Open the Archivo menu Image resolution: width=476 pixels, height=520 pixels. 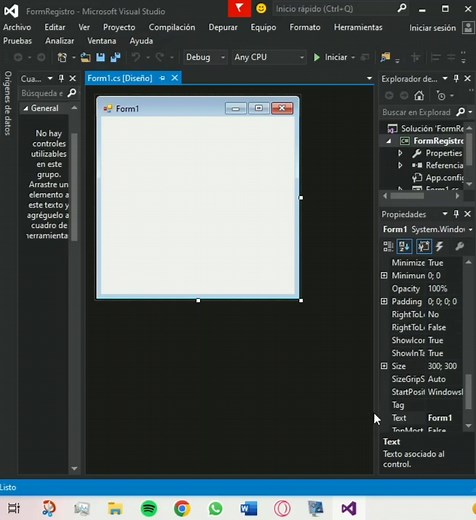click(17, 27)
